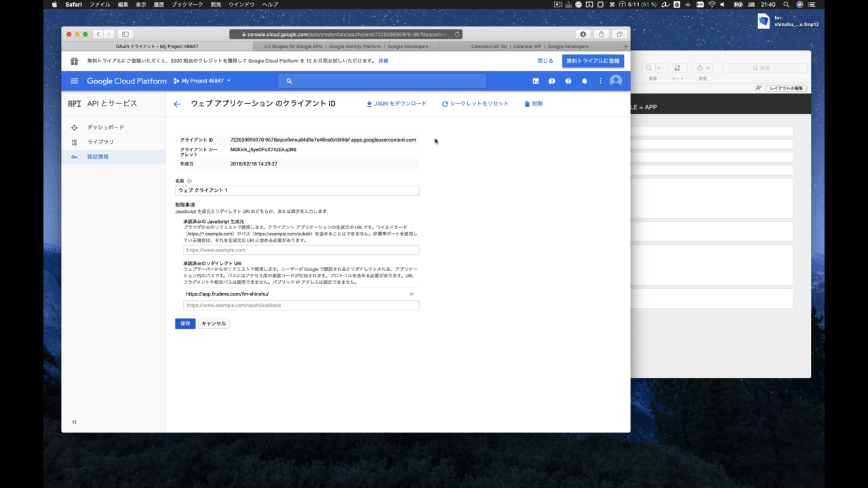Open the error reporting alert icon in header
Viewport: 868px width, 488px height.
552,81
